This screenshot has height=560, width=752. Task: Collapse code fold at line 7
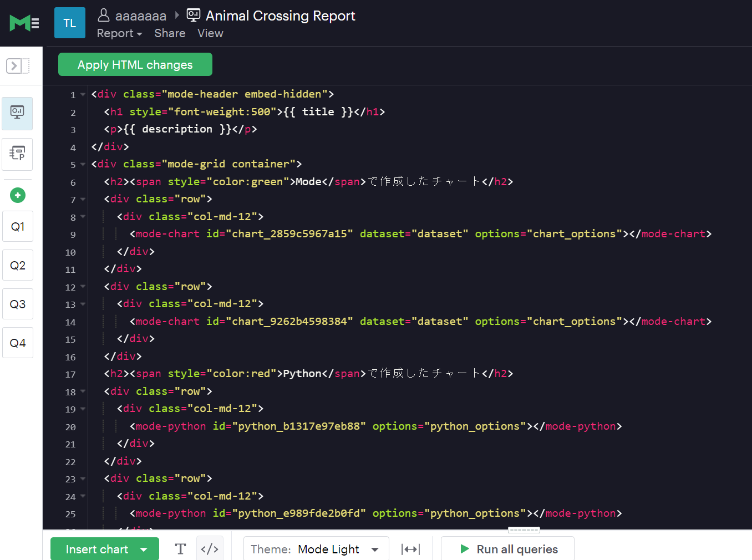[83, 200]
